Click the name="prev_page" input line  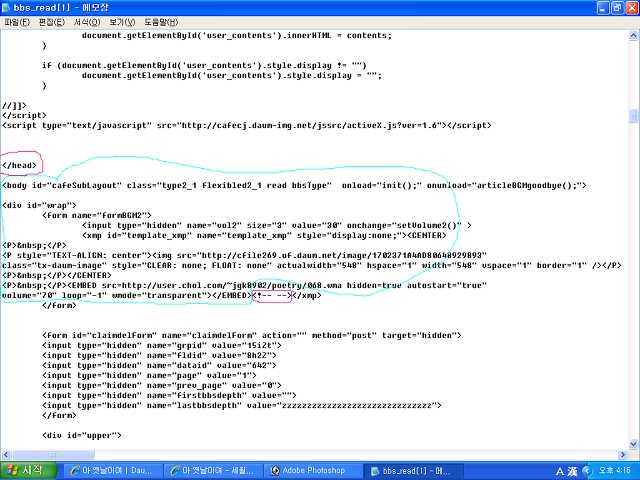pos(162,385)
